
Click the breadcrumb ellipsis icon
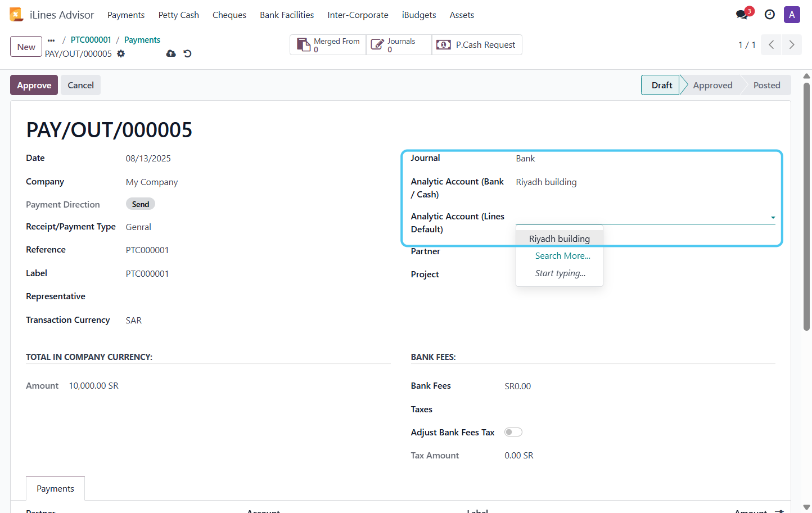point(51,40)
